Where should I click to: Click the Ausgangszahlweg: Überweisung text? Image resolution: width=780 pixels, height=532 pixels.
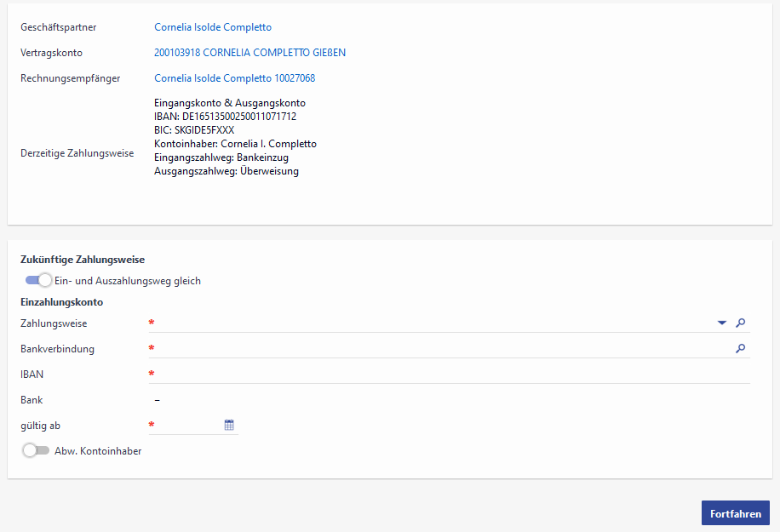[226, 171]
